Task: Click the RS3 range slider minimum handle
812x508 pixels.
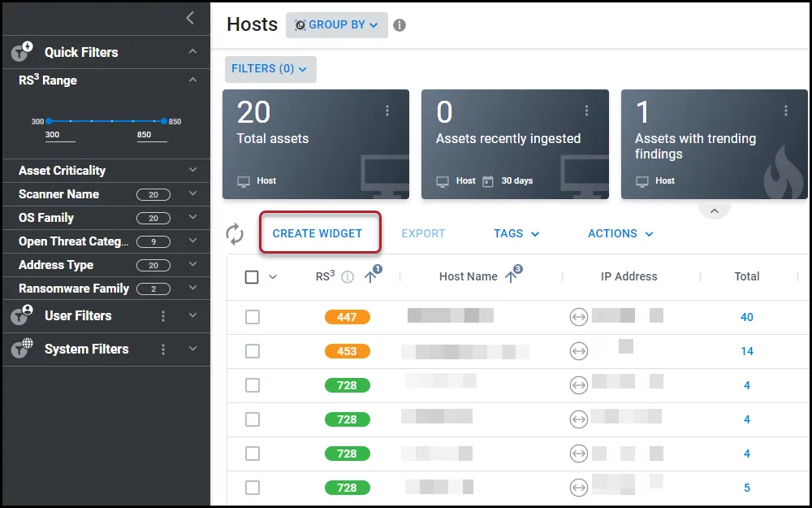Action: 49,121
